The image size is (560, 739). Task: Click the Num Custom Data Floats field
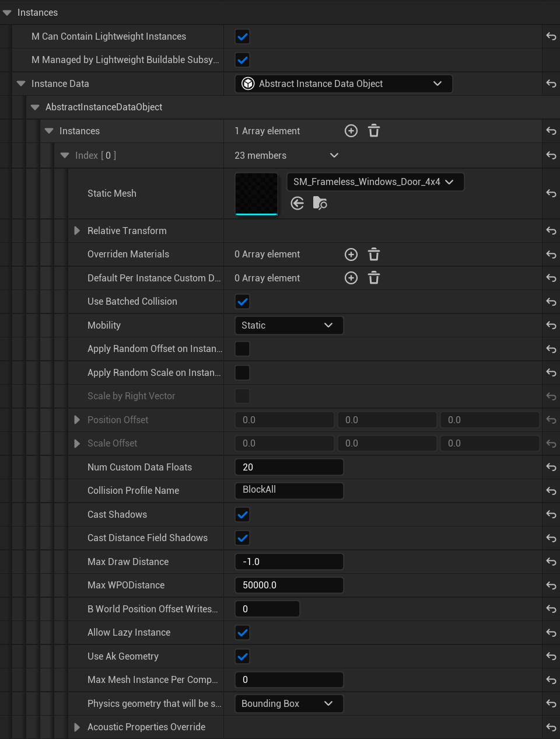pyautogui.click(x=289, y=468)
